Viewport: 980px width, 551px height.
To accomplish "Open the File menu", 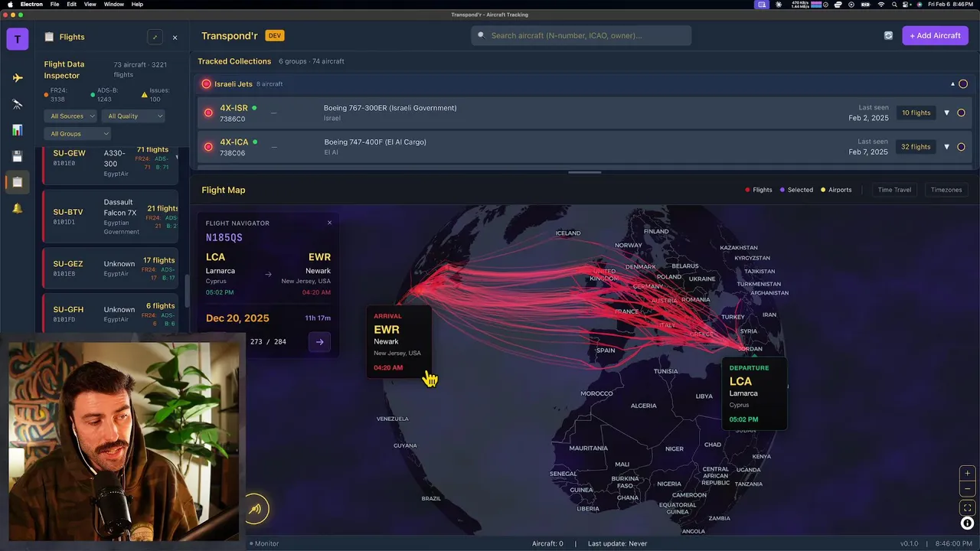I will pyautogui.click(x=55, y=5).
